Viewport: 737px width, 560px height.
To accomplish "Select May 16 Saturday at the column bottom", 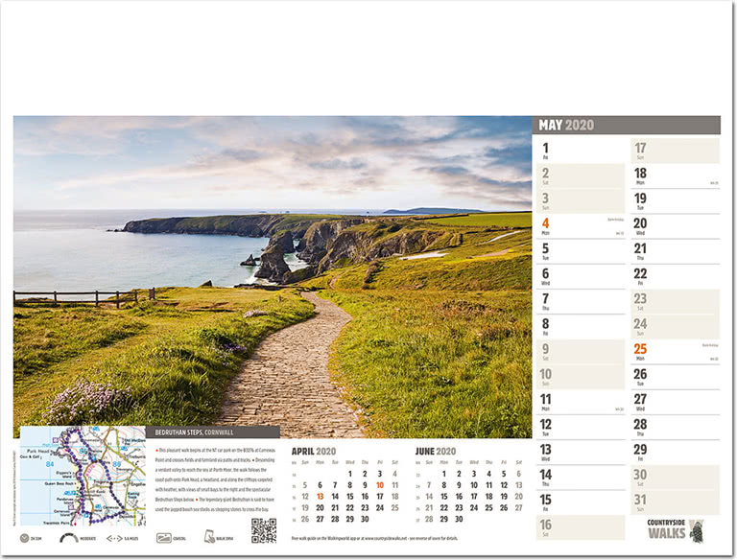I will point(581,528).
